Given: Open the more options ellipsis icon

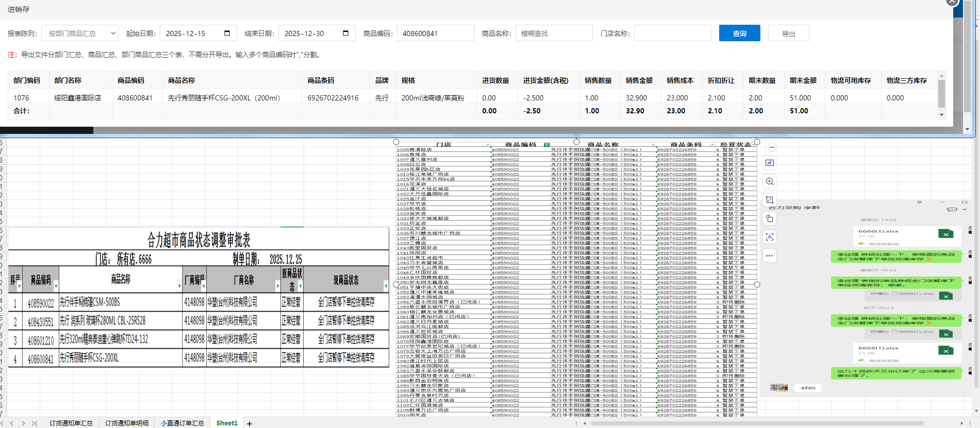Looking at the screenshot, I should coord(770,255).
